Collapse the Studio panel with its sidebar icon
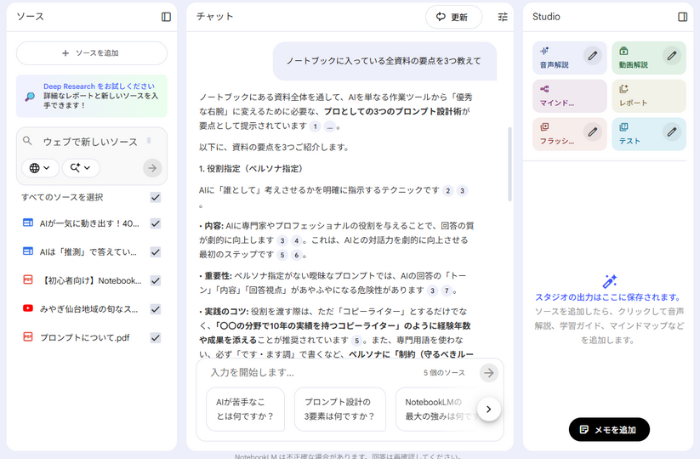 click(x=683, y=17)
